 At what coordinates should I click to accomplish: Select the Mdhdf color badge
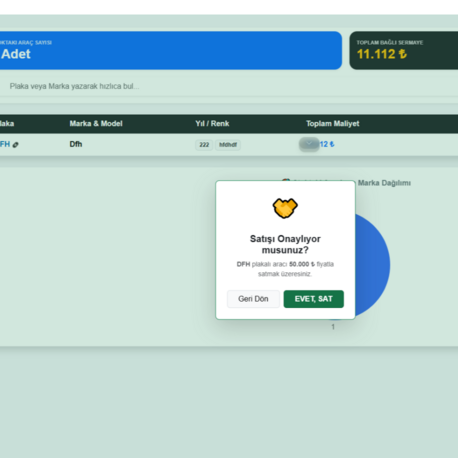228,145
